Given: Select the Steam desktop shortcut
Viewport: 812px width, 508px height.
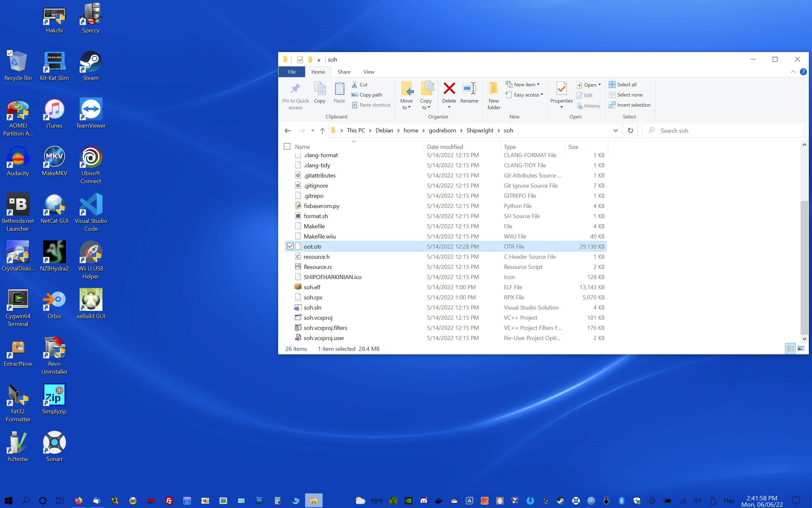Looking at the screenshot, I should (91, 66).
